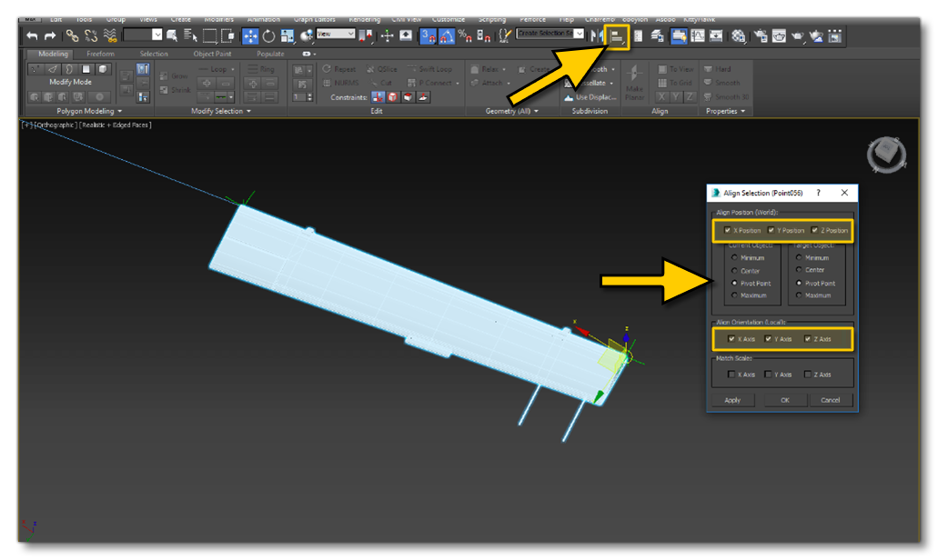The image size is (938, 560).
Task: Open Render Setup teapot icon
Action: tap(759, 36)
